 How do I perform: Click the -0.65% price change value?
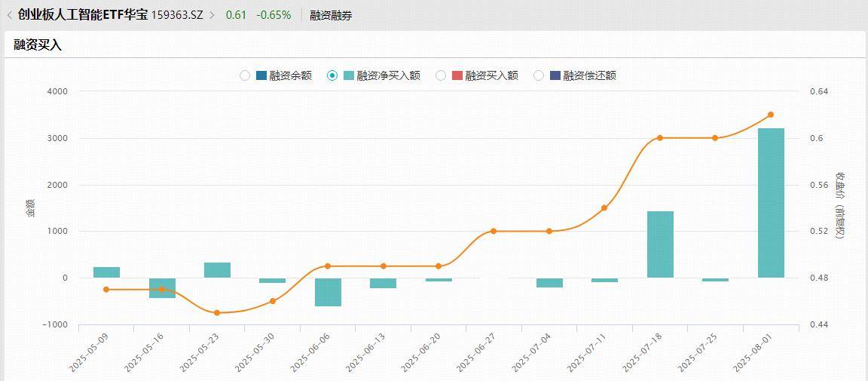pos(274,15)
